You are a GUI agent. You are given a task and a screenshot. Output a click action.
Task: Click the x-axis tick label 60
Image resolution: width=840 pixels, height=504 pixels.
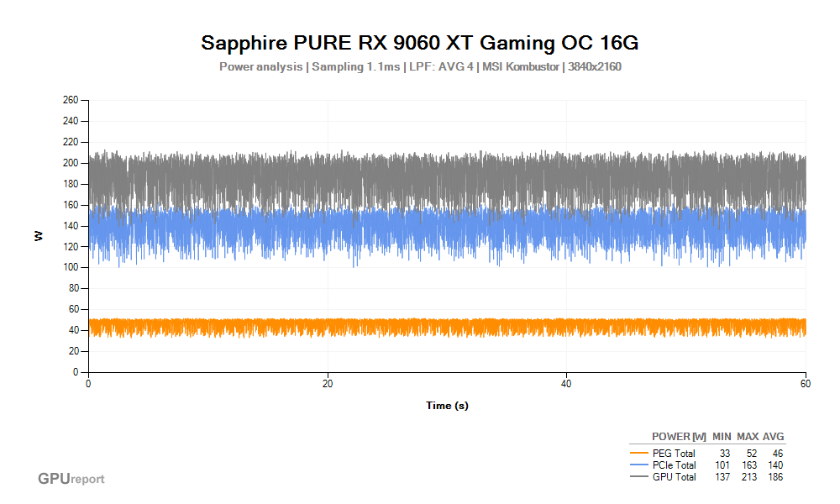806,384
